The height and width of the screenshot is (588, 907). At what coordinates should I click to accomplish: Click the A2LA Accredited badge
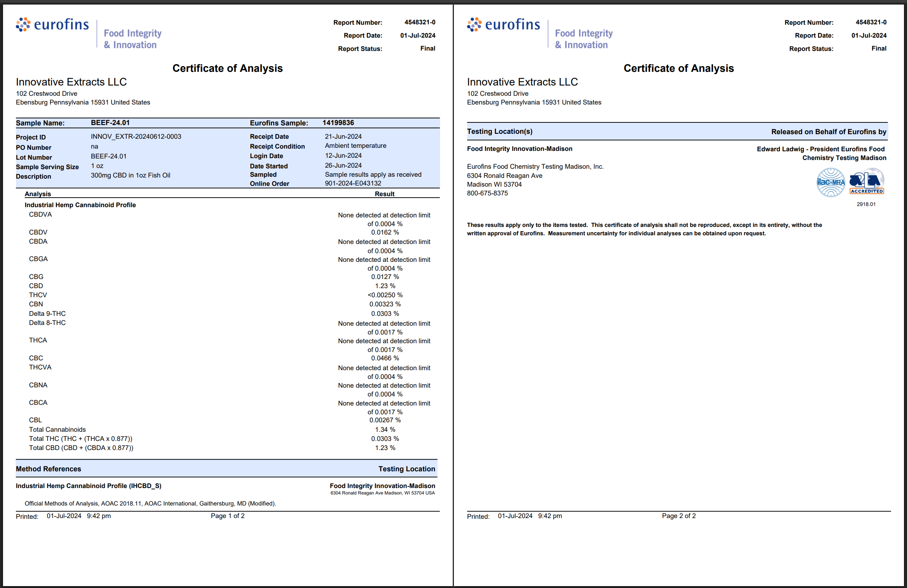[x=867, y=182]
